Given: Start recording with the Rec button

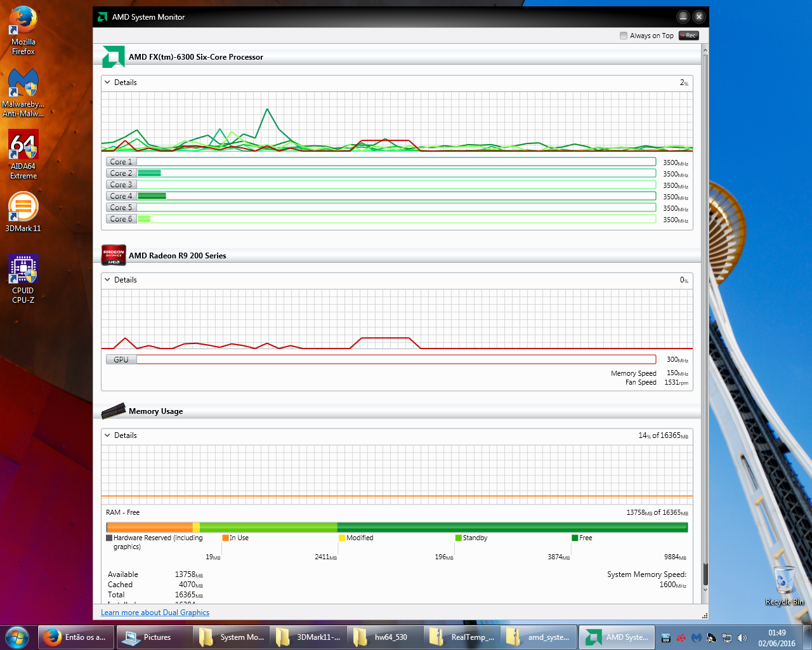Looking at the screenshot, I should 688,36.
